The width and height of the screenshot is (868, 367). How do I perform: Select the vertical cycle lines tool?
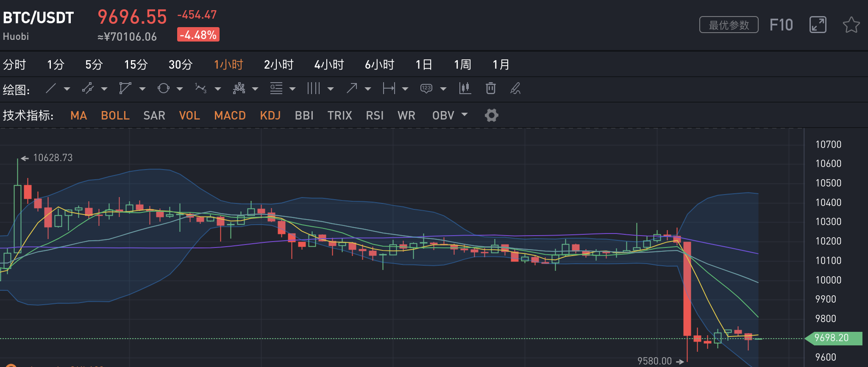point(314,88)
